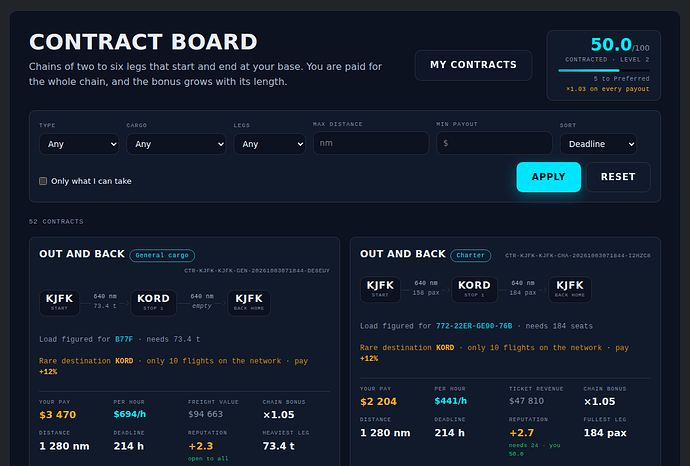This screenshot has height=466, width=690.
Task: Open the Cargo filter dropdown
Action: [x=176, y=144]
